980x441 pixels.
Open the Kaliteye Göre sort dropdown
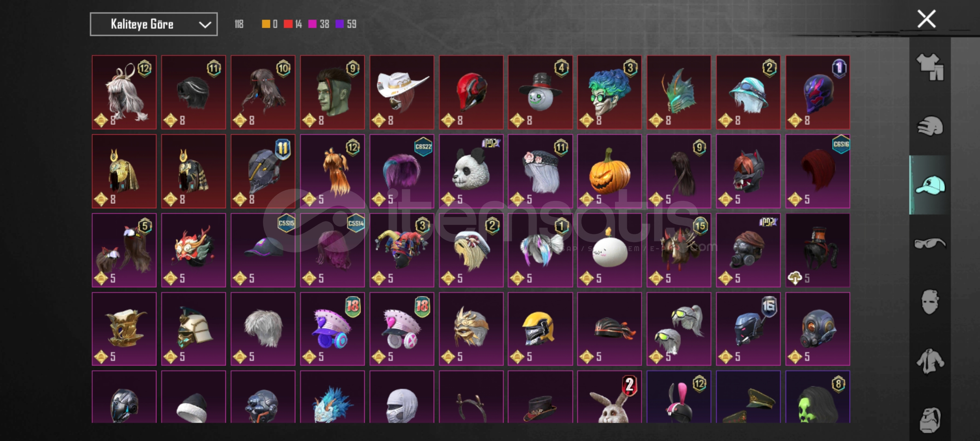point(154,24)
